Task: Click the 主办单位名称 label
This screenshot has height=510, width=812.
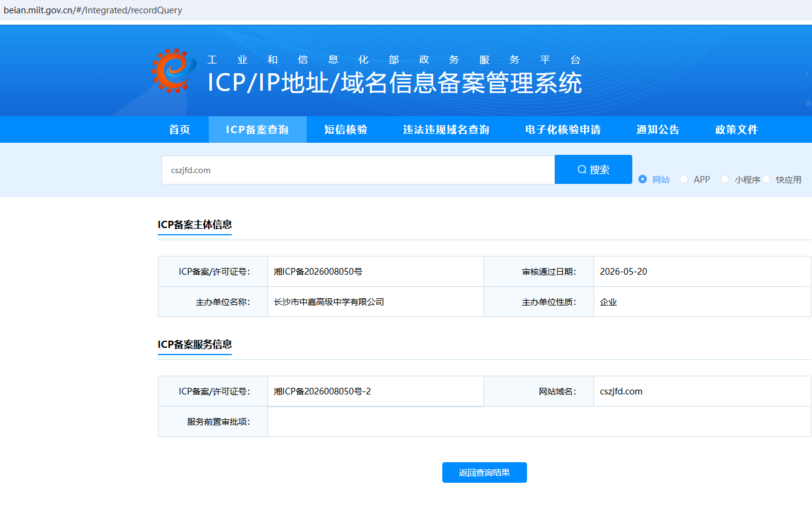Action: pyautogui.click(x=223, y=302)
